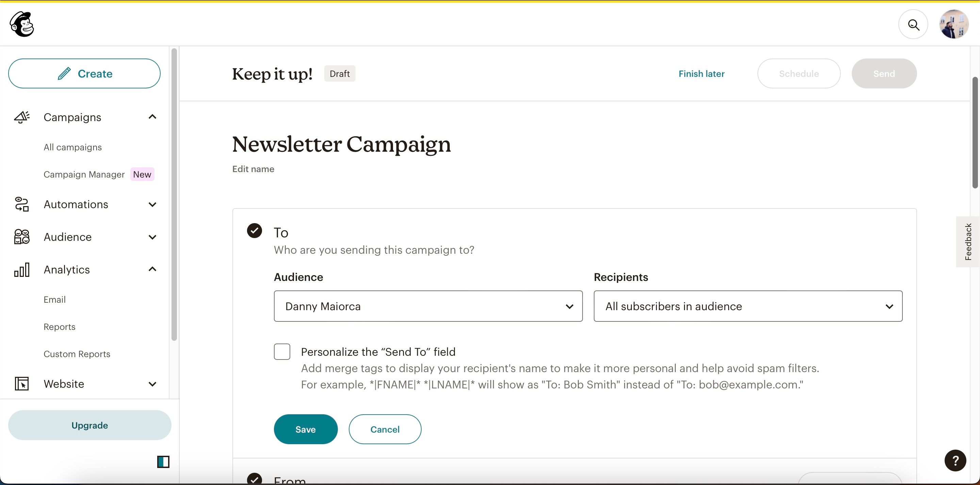This screenshot has width=980, height=485.
Task: Select the Campaigns megaphone icon
Action: pos(22,117)
